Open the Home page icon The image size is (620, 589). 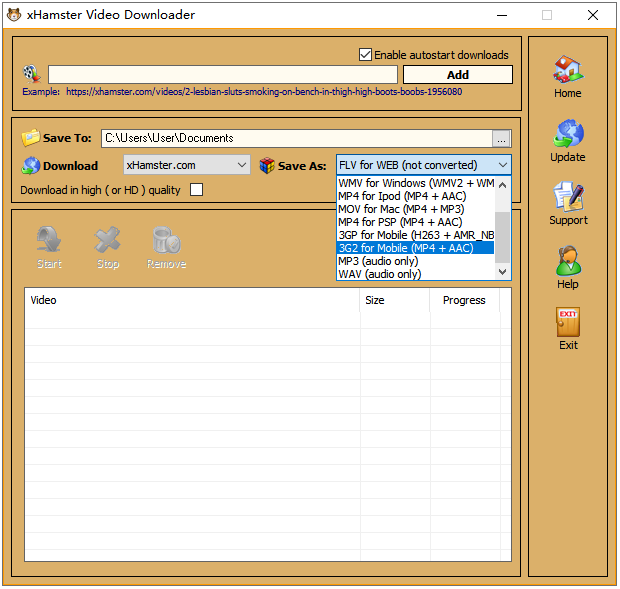(568, 69)
